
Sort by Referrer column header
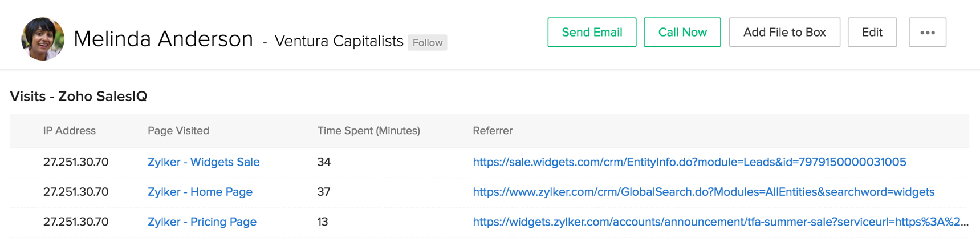click(x=493, y=131)
